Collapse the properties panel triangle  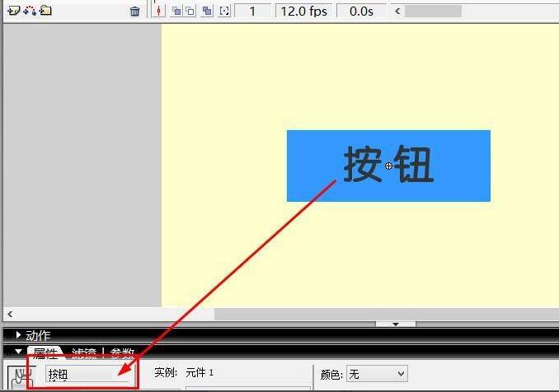(18, 352)
